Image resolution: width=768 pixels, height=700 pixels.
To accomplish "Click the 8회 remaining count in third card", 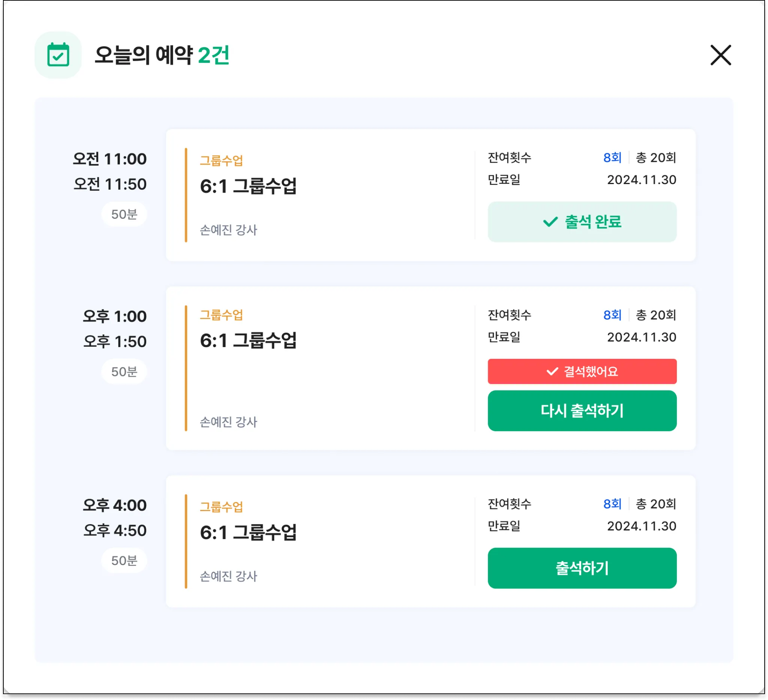I will coord(612,504).
